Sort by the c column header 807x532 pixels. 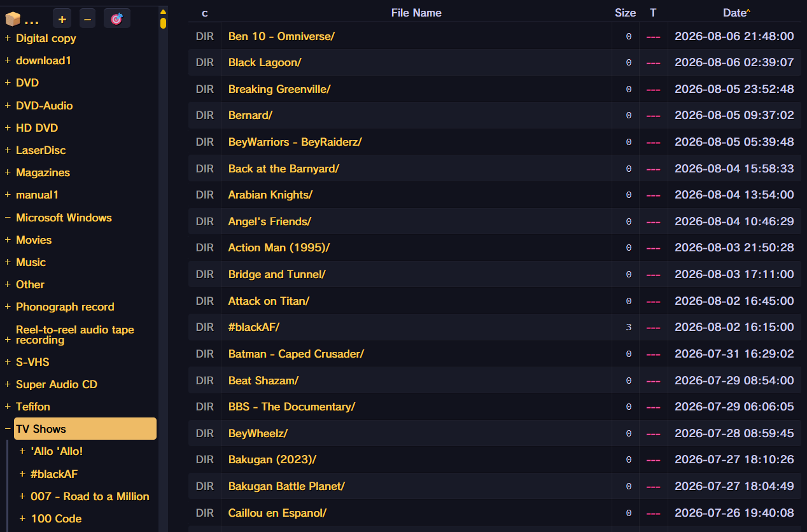[205, 13]
